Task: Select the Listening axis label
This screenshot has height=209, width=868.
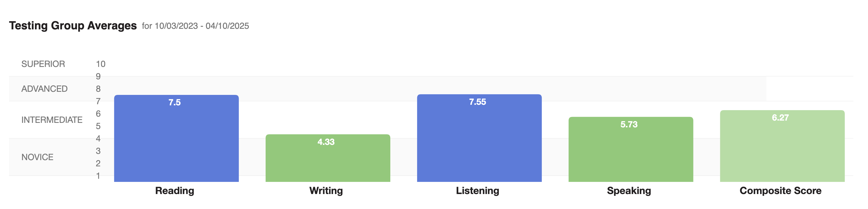Action: click(477, 191)
